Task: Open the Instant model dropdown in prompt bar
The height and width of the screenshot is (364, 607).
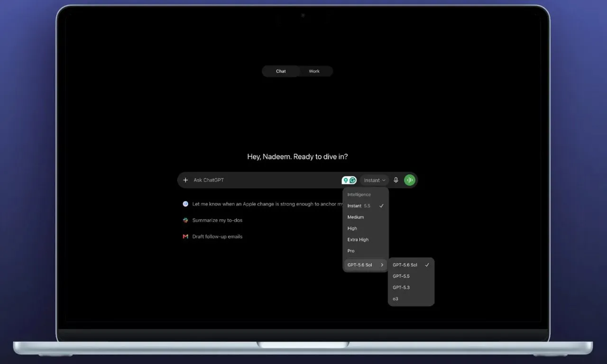Action: point(375,180)
